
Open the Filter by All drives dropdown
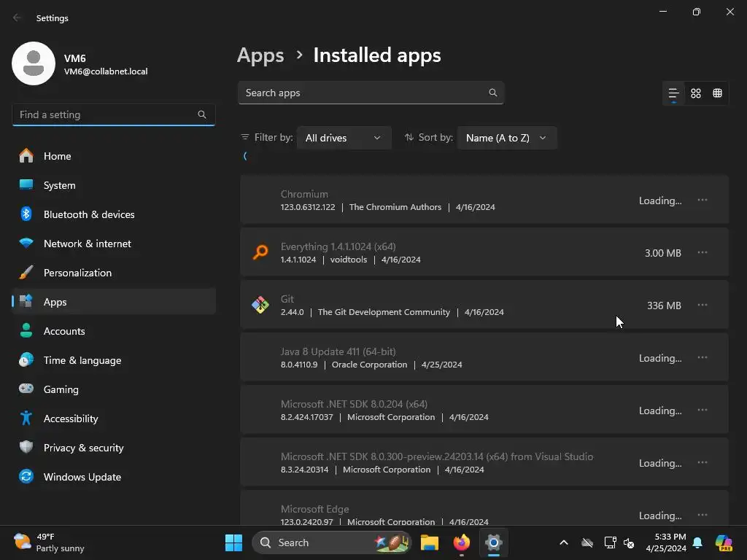tap(344, 138)
